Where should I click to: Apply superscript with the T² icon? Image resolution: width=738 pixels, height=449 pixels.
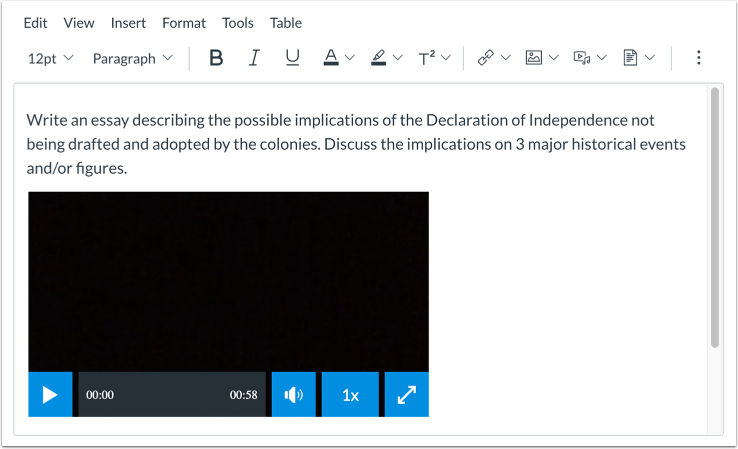[426, 58]
